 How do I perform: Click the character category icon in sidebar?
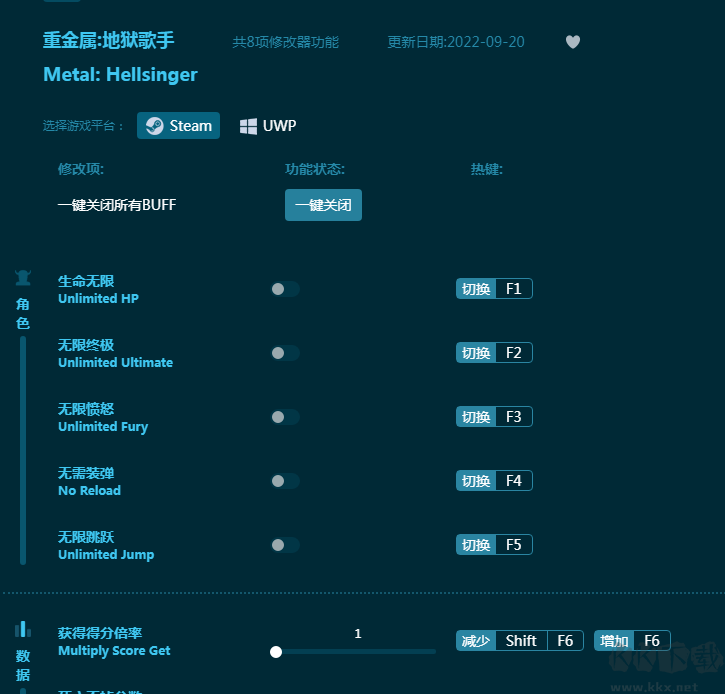(23, 278)
